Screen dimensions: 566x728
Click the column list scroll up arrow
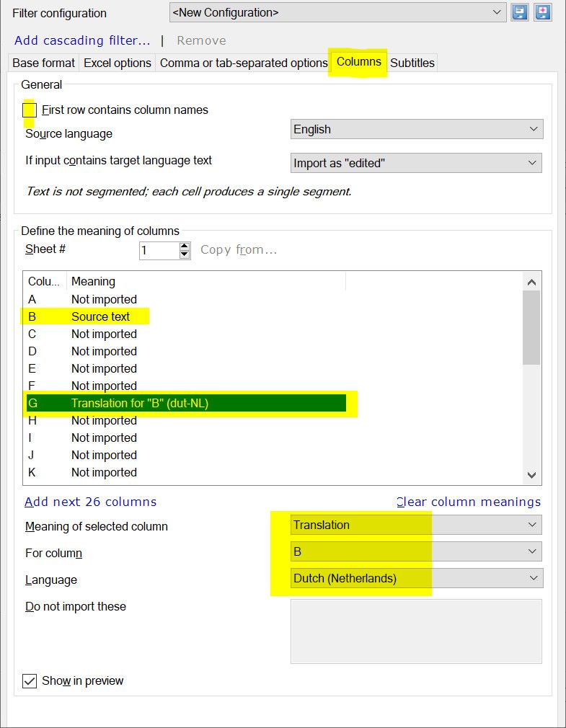click(x=531, y=282)
